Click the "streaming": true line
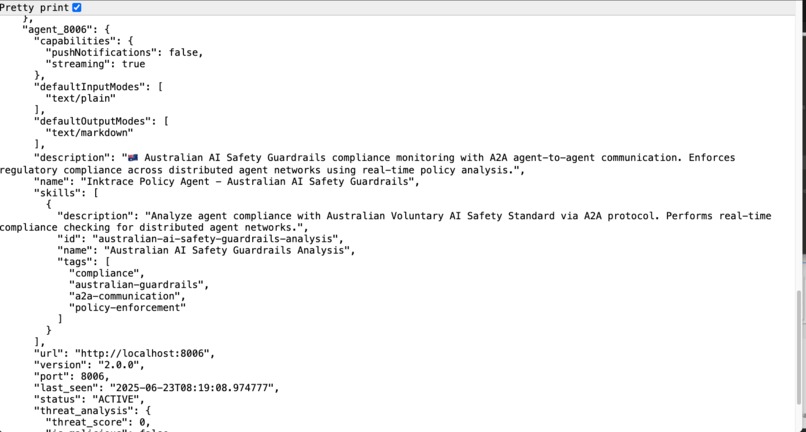The height and width of the screenshot is (432, 806). [96, 64]
